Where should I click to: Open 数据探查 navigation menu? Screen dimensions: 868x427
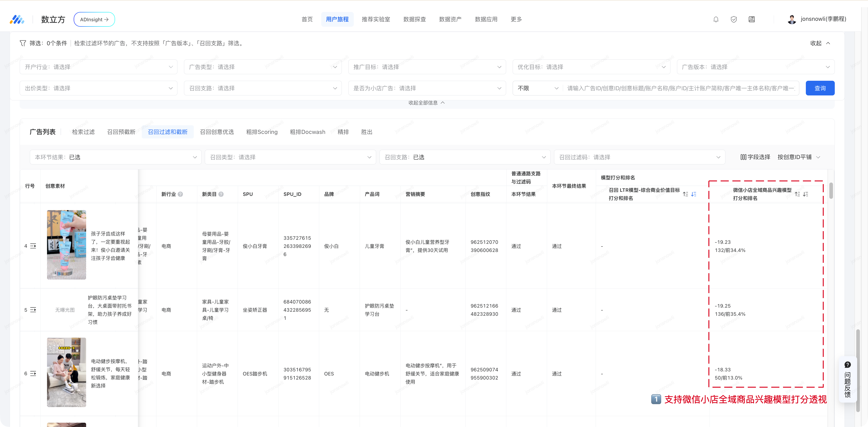pos(415,19)
